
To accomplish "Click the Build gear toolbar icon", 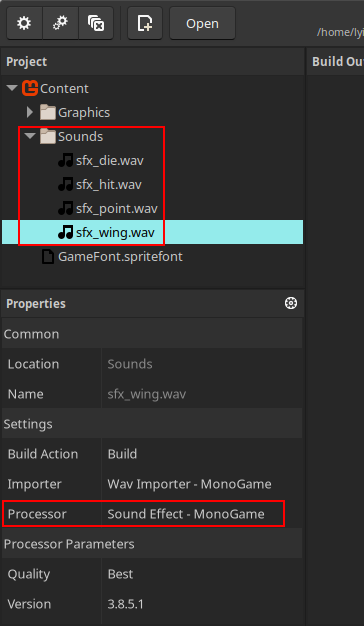I will (x=24, y=24).
